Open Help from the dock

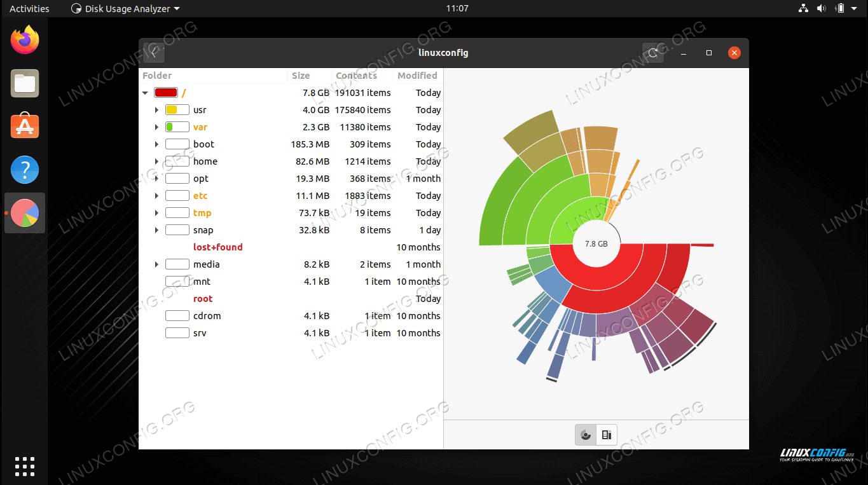[25, 170]
